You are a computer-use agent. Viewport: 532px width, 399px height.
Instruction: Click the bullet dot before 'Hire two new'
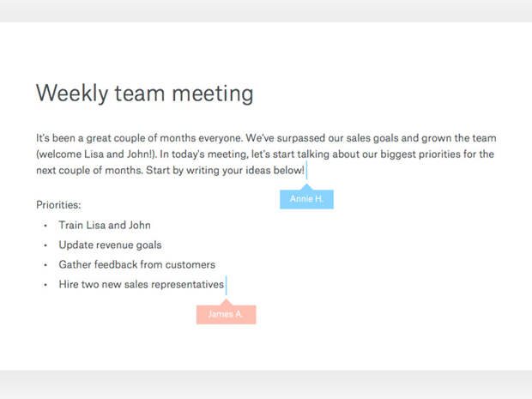pyautogui.click(x=45, y=285)
